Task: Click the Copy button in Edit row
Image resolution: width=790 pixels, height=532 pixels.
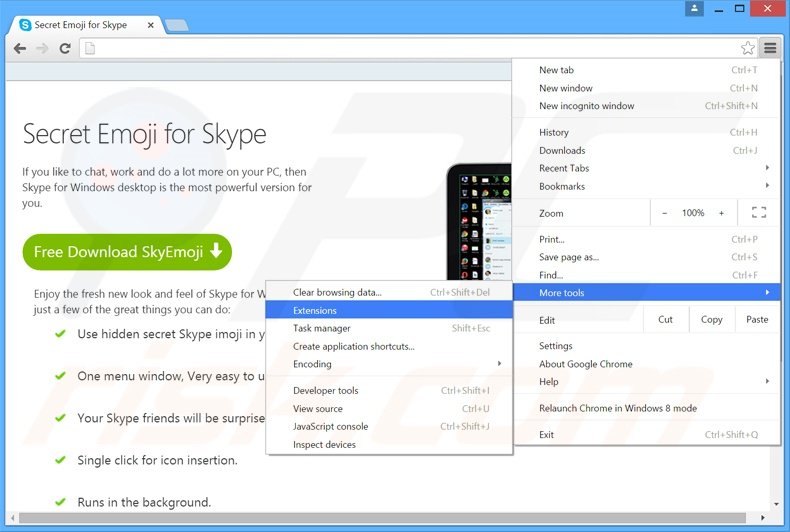Action: pyautogui.click(x=711, y=319)
